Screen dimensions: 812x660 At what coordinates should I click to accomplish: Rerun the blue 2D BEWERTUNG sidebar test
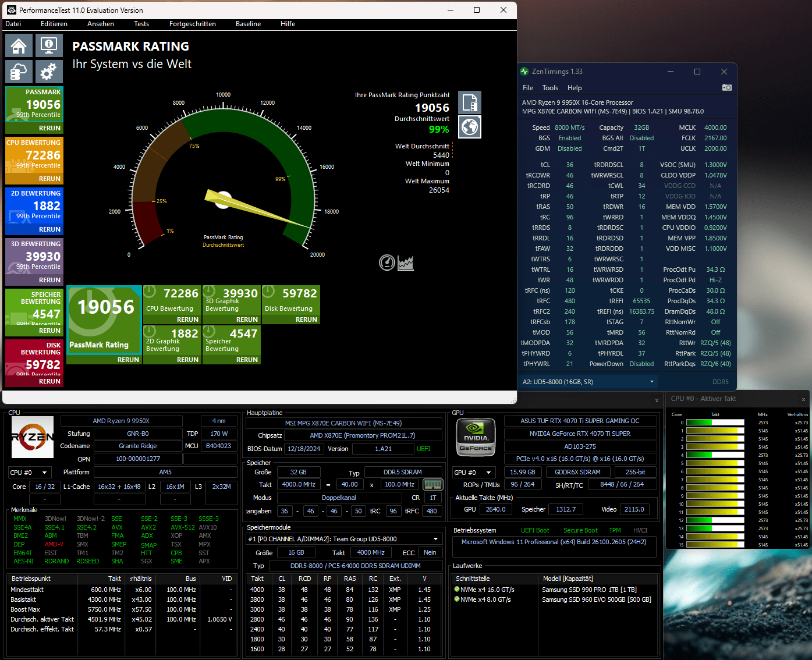(49, 229)
